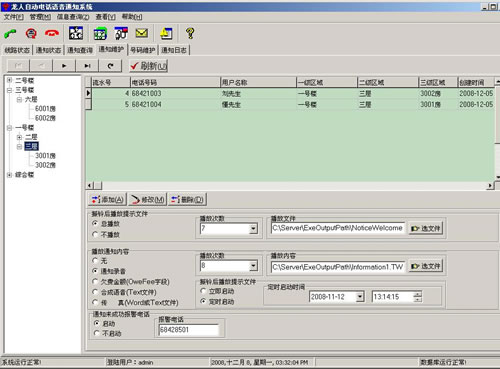
Task: Click the time spinner arrows beside 13:14:15
Action: [418, 297]
